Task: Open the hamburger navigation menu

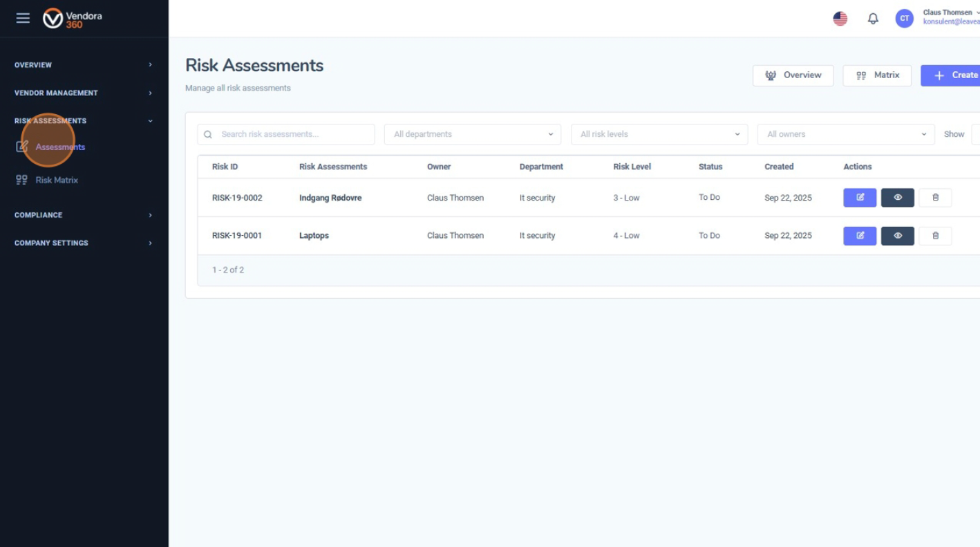Action: 23,18
